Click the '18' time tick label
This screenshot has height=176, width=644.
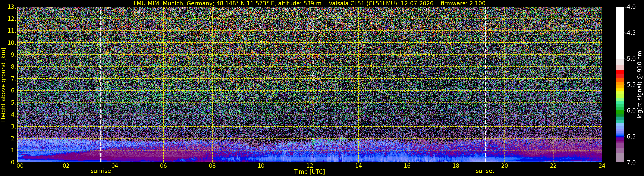point(456,166)
